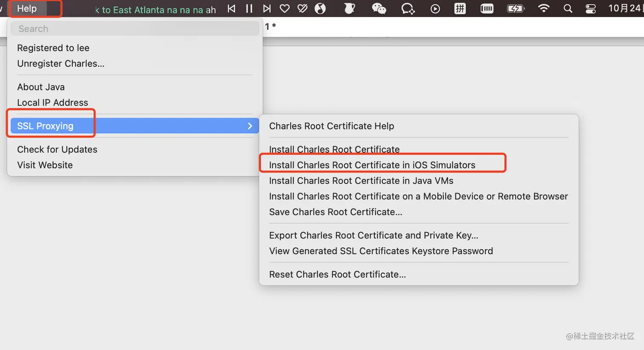Click the battery charging status icon

tap(515, 9)
